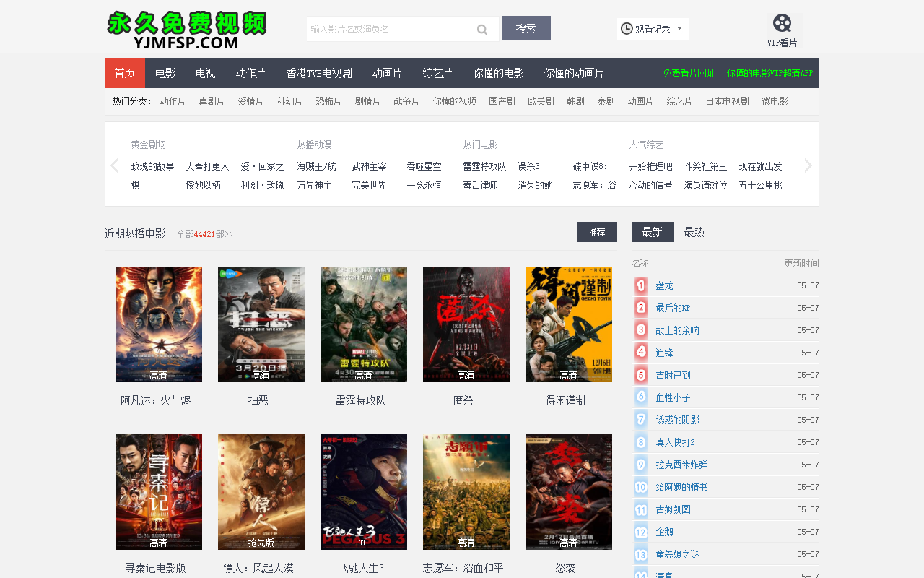Open the 电影 navigation item
Screen dimensions: 924x578
point(165,73)
